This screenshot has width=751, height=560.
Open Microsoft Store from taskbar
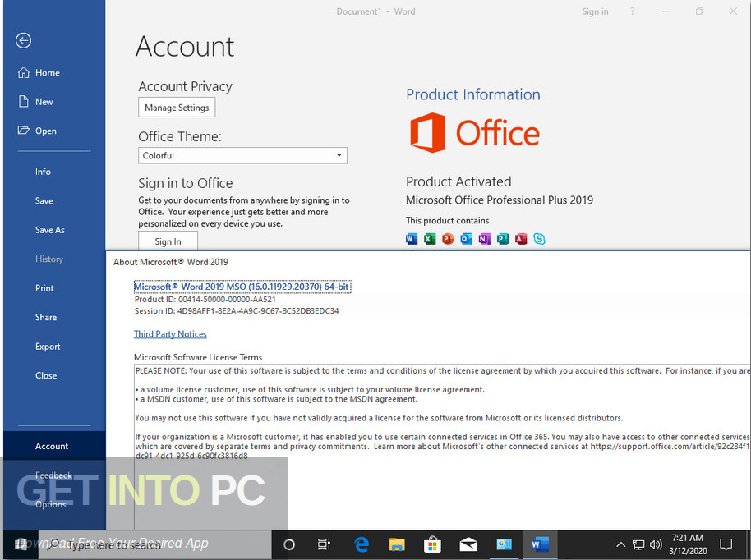pos(432,544)
